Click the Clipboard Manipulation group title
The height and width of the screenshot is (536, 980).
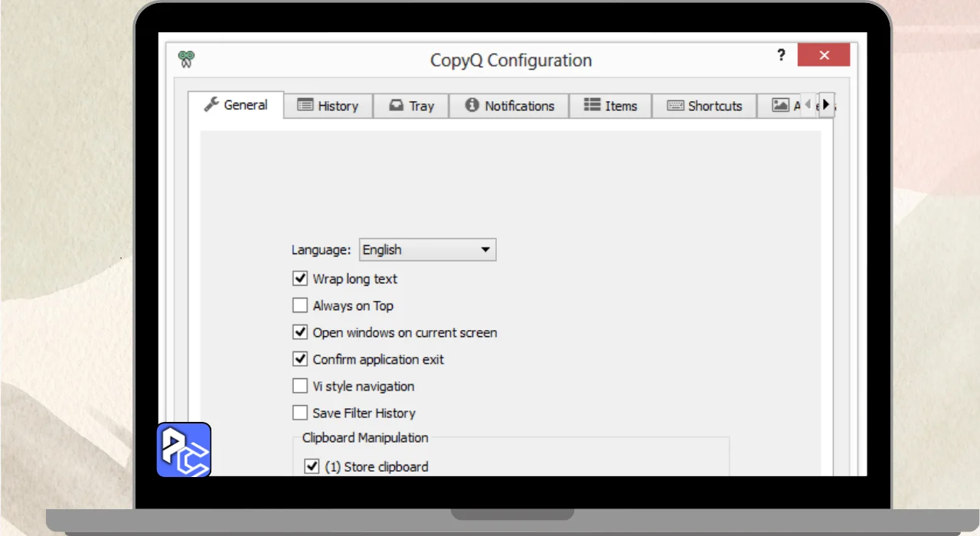(x=365, y=438)
